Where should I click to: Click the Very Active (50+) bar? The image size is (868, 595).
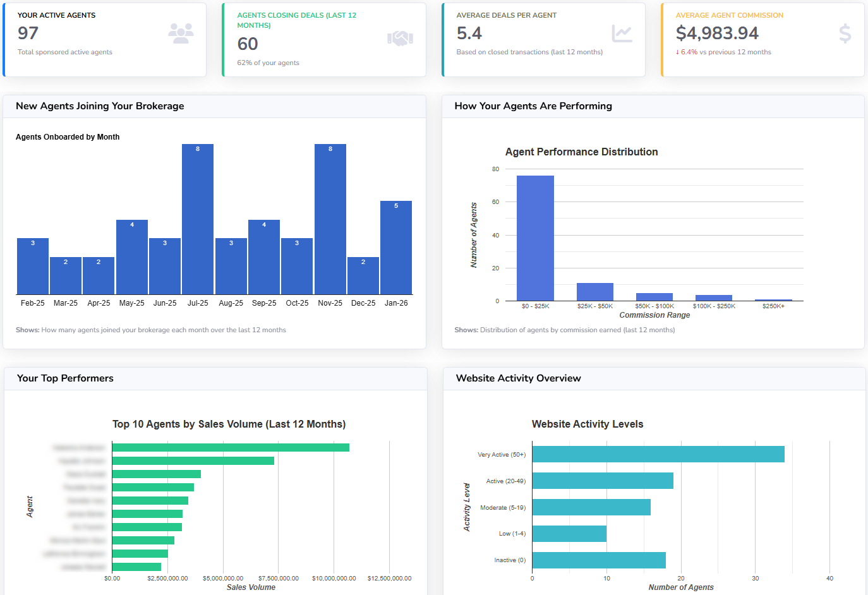pyautogui.click(x=658, y=454)
